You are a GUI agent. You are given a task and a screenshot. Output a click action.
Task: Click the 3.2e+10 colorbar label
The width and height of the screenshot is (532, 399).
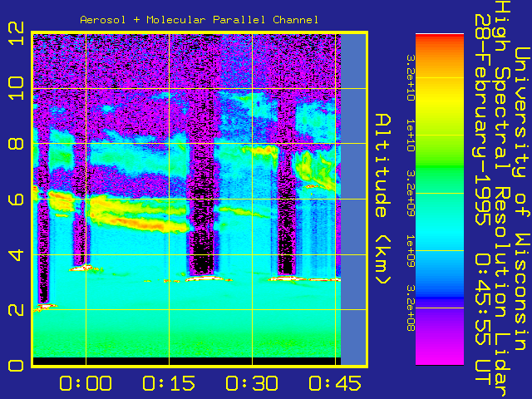point(411,77)
